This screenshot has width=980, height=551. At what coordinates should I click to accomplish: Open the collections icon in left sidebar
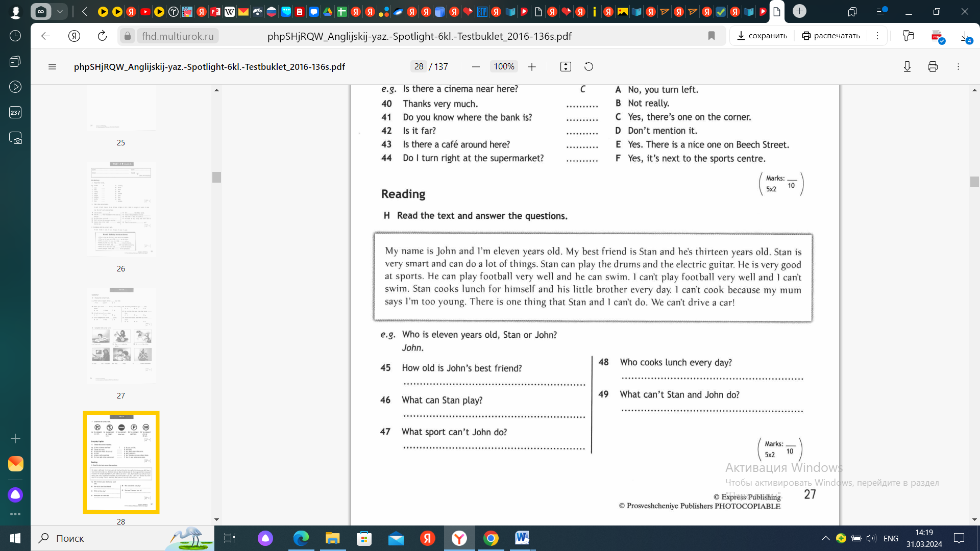pos(15,61)
